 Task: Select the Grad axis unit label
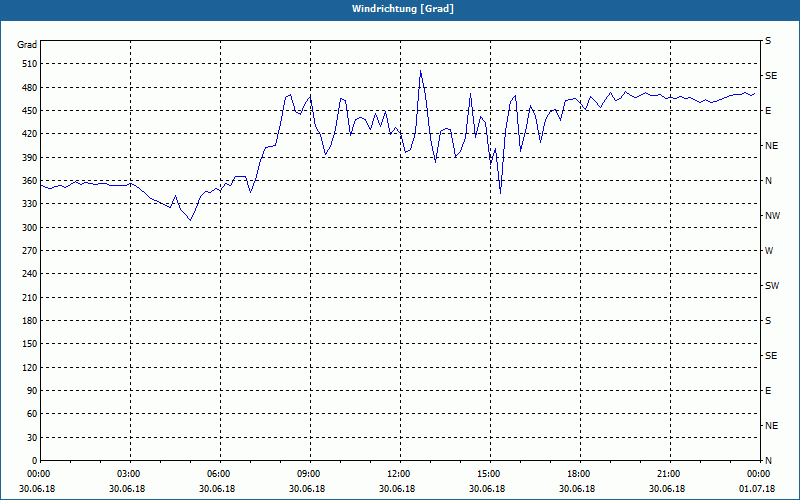click(27, 45)
